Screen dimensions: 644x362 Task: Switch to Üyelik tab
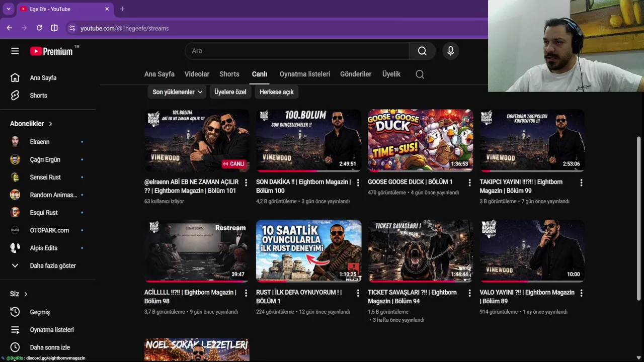pyautogui.click(x=391, y=74)
